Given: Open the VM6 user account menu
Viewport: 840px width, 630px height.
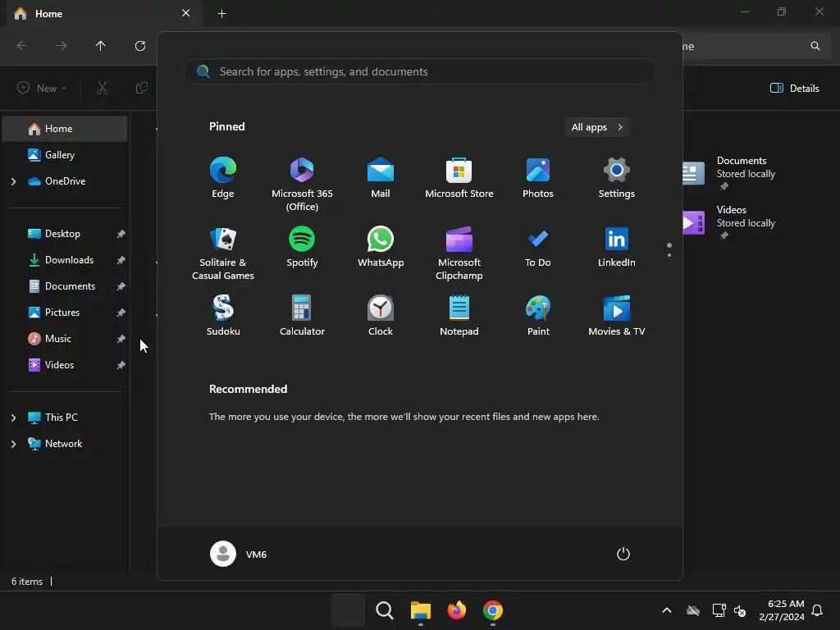Looking at the screenshot, I should [x=239, y=554].
